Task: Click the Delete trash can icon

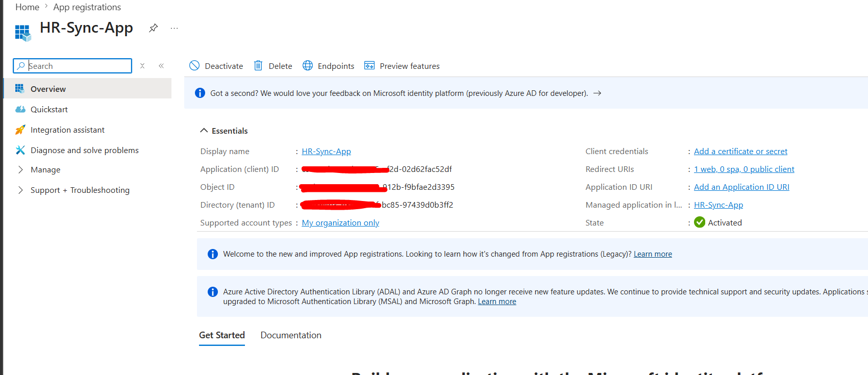Action: tap(258, 66)
